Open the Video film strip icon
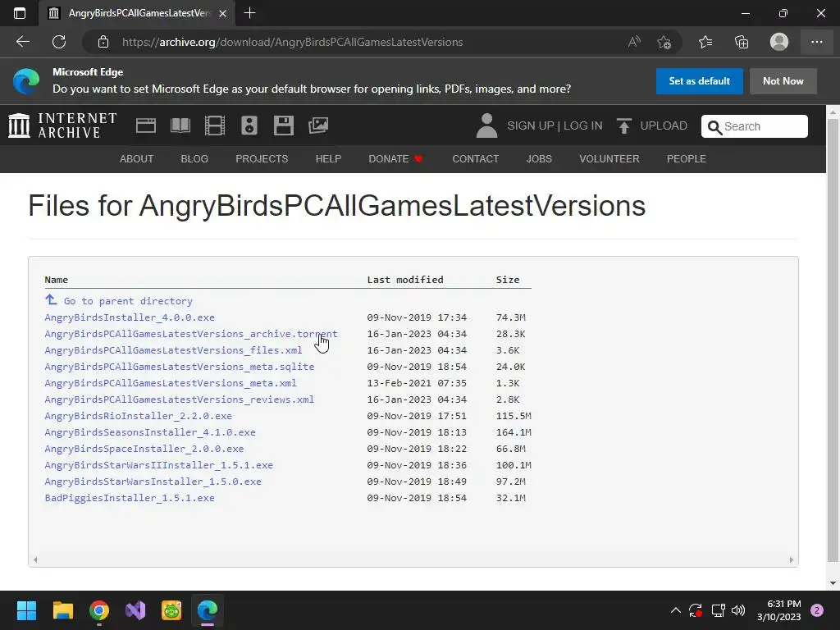This screenshot has height=630, width=840. click(x=215, y=126)
